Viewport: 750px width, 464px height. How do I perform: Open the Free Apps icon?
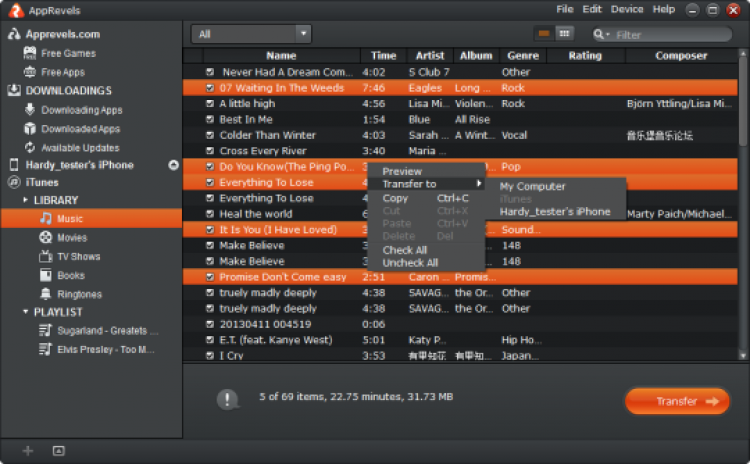[x=30, y=72]
